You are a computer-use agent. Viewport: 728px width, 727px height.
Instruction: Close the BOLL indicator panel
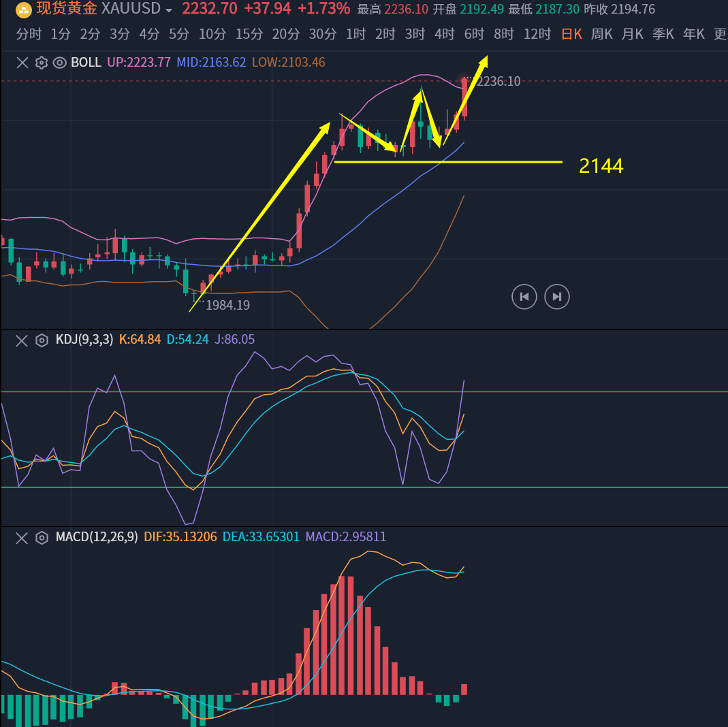pos(22,63)
